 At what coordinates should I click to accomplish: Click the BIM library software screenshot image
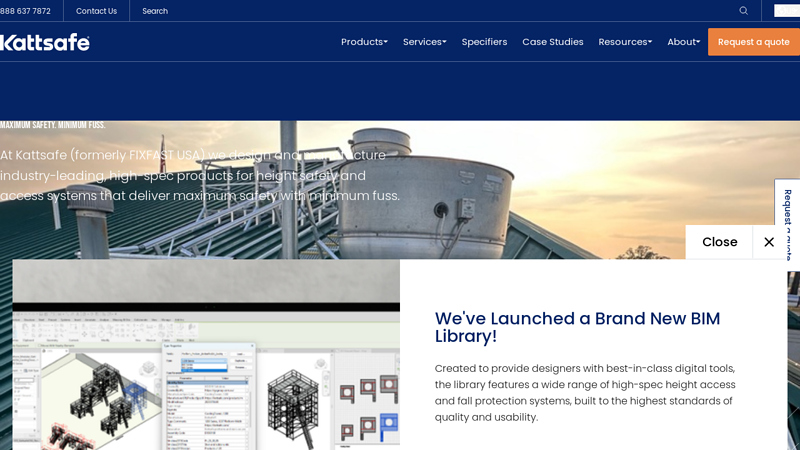[x=206, y=360]
